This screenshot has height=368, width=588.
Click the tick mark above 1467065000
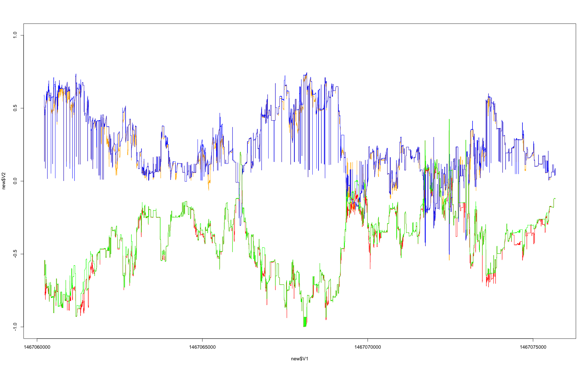point(202,340)
